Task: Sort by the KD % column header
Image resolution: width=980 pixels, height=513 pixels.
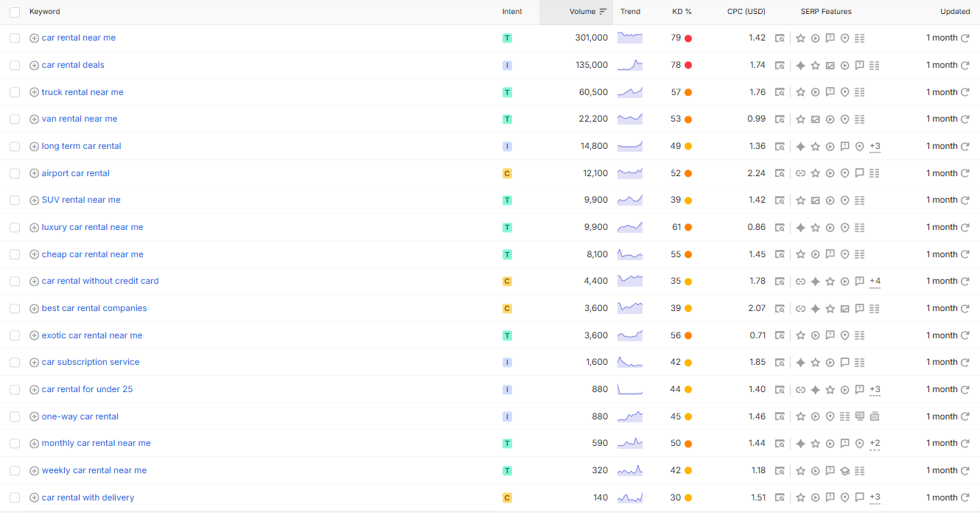Action: tap(682, 12)
